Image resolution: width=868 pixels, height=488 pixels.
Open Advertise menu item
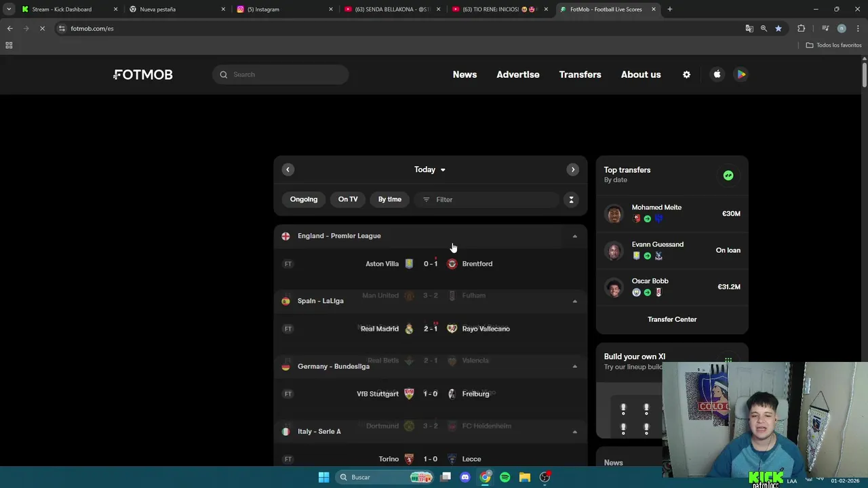pyautogui.click(x=518, y=75)
